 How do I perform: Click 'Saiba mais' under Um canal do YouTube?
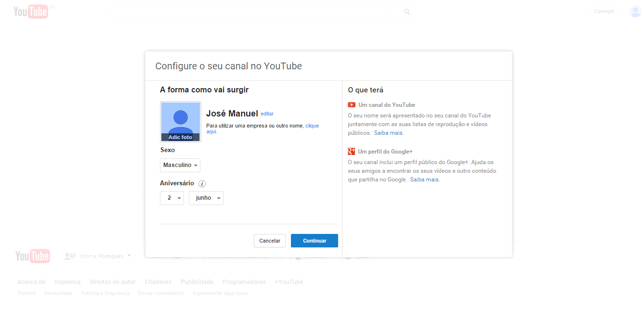click(388, 133)
